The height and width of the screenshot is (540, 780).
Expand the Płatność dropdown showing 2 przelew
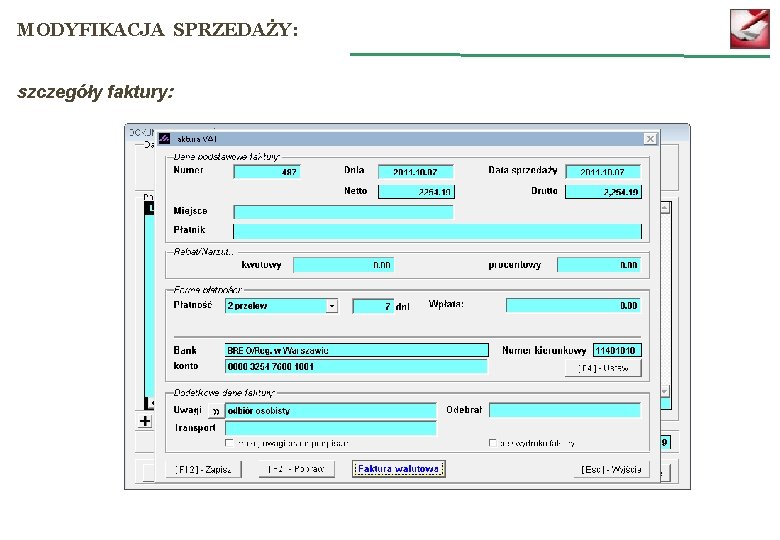click(332, 306)
